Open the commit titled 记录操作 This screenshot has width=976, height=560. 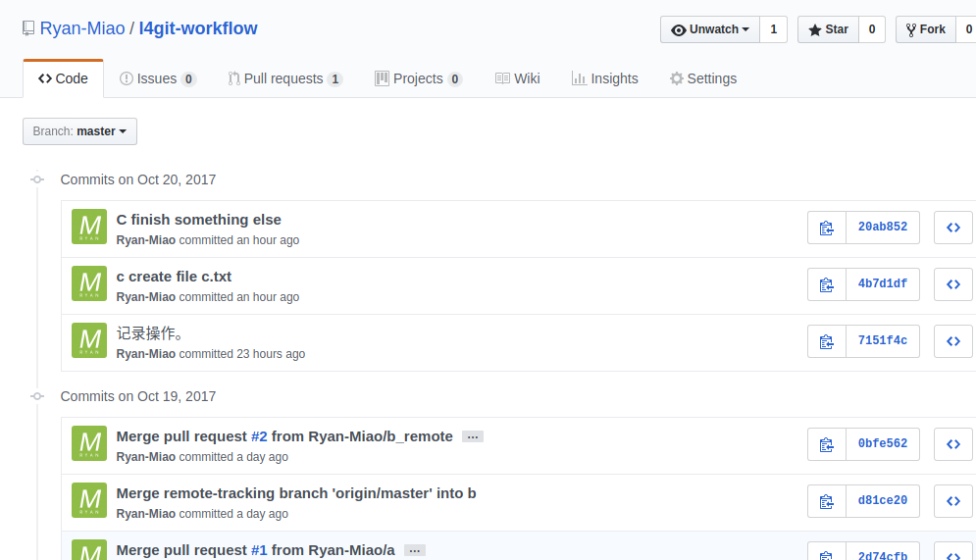(150, 333)
